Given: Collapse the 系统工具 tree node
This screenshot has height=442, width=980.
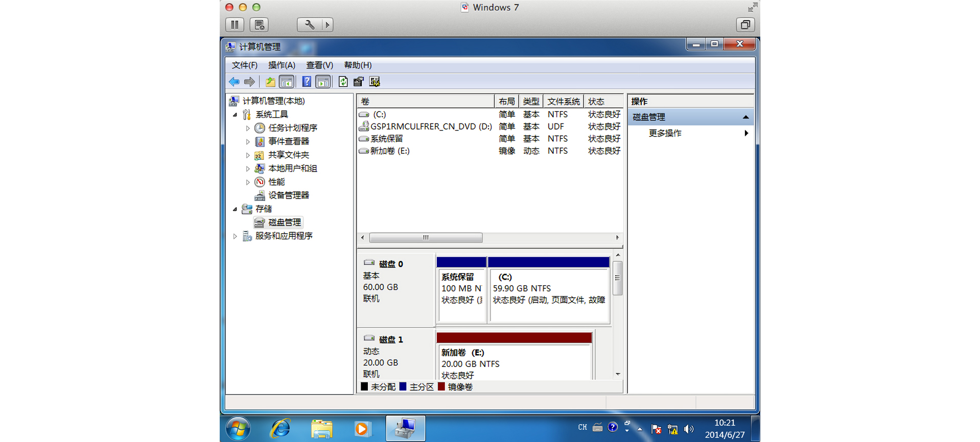Looking at the screenshot, I should [235, 115].
